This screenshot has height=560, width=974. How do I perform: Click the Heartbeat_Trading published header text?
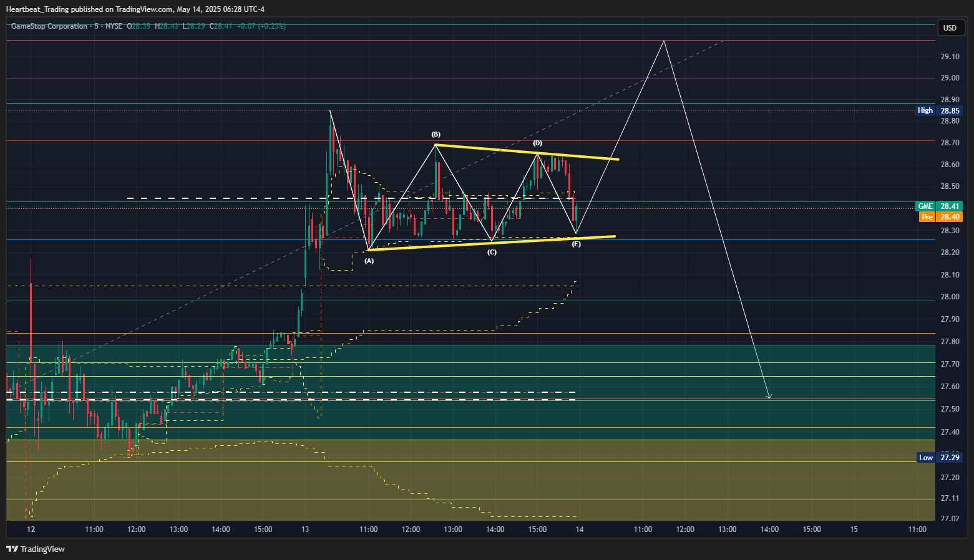[135, 9]
